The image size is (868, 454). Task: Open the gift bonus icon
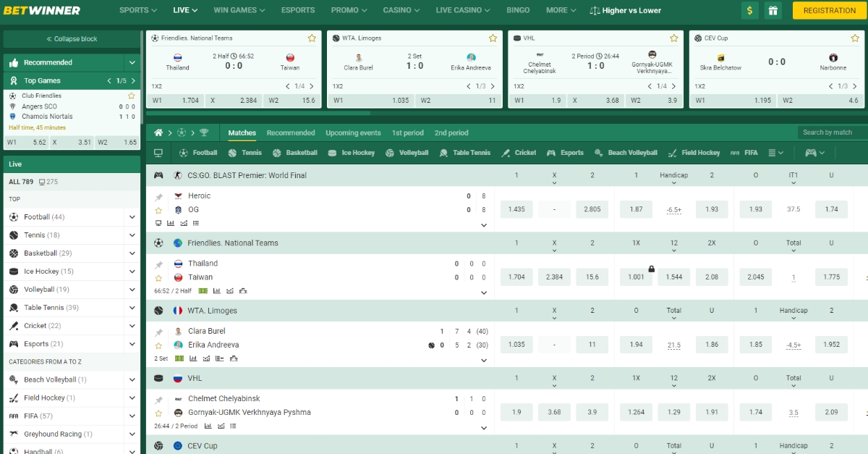tap(773, 10)
